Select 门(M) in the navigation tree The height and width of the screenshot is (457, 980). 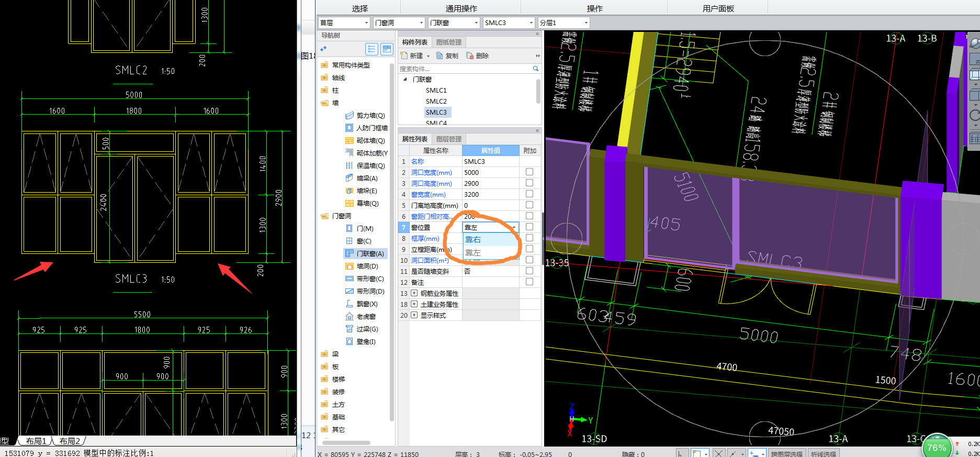click(x=359, y=229)
